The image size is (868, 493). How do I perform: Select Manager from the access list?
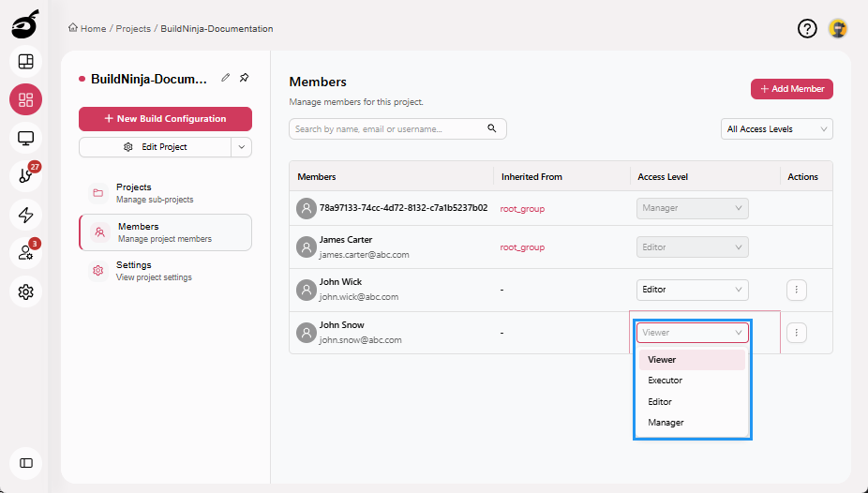coord(692,423)
